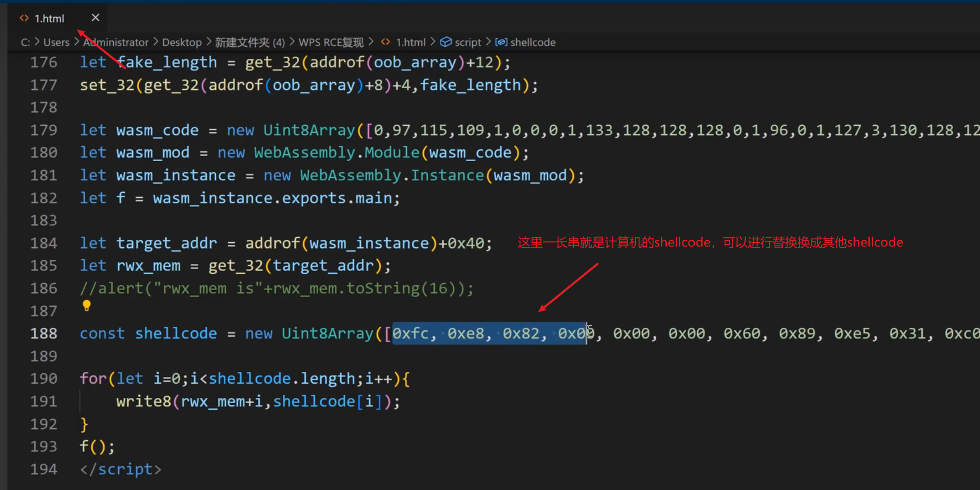This screenshot has height=490, width=980.
Task: Click the highlighted 0xfc shellcode selection
Action: pos(410,333)
